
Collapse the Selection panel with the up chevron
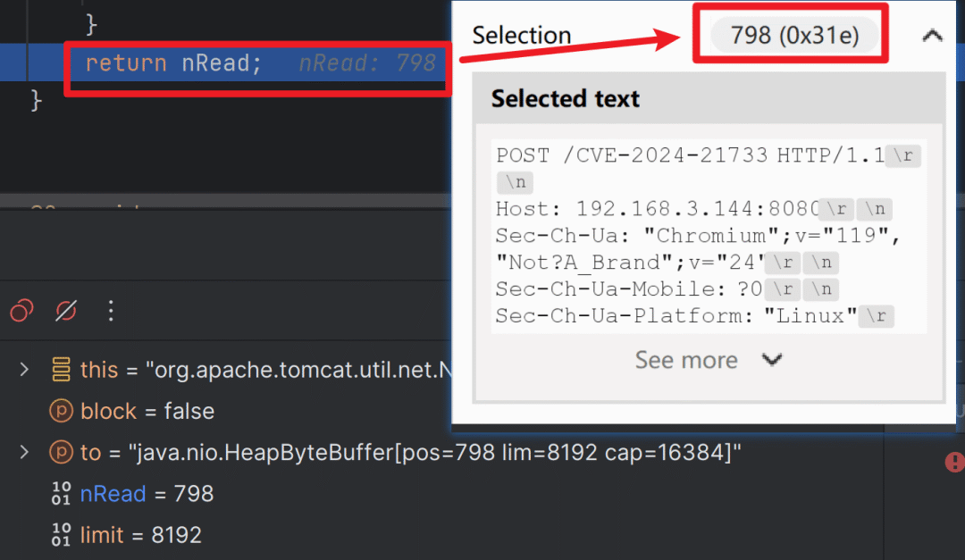pos(932,36)
